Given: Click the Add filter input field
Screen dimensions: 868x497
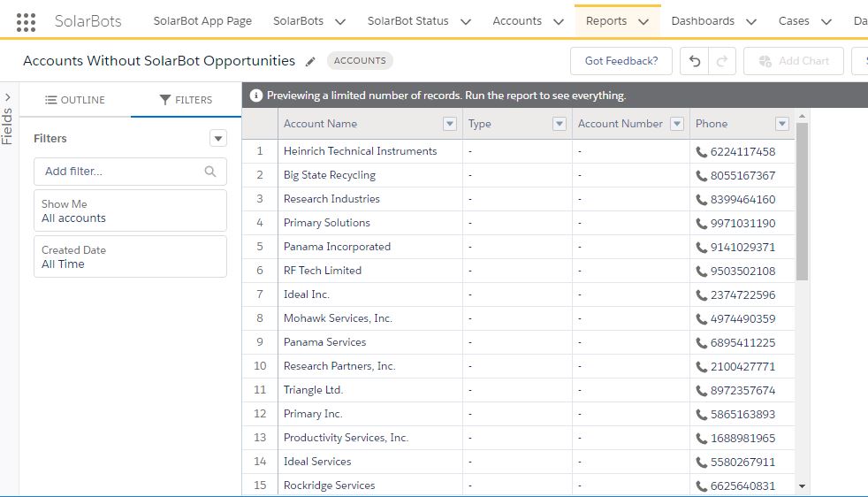Looking at the screenshot, I should point(119,172).
